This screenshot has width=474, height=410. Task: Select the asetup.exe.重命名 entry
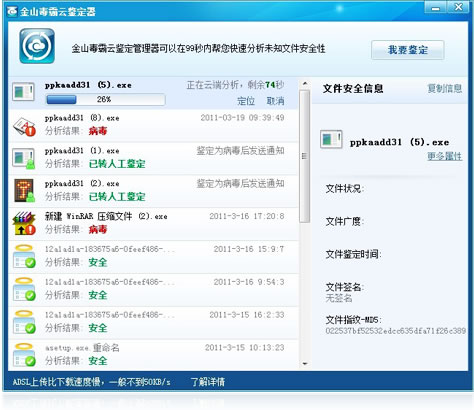(82, 348)
